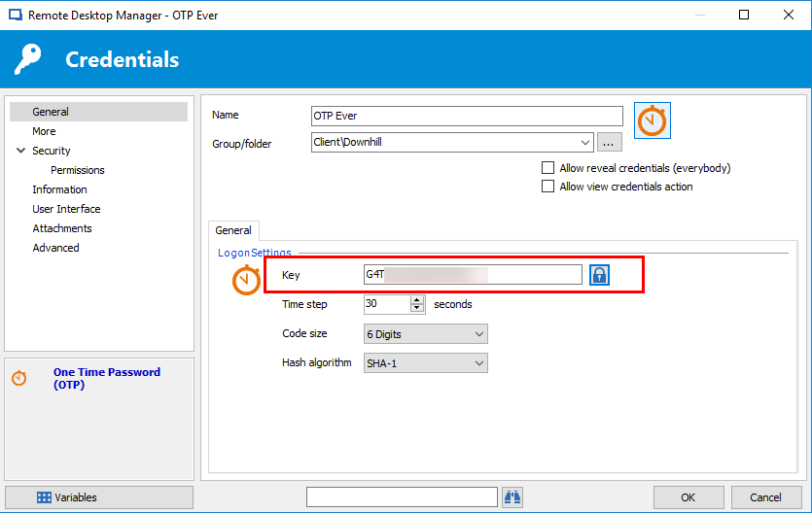Click into the Key input field

click(x=473, y=275)
